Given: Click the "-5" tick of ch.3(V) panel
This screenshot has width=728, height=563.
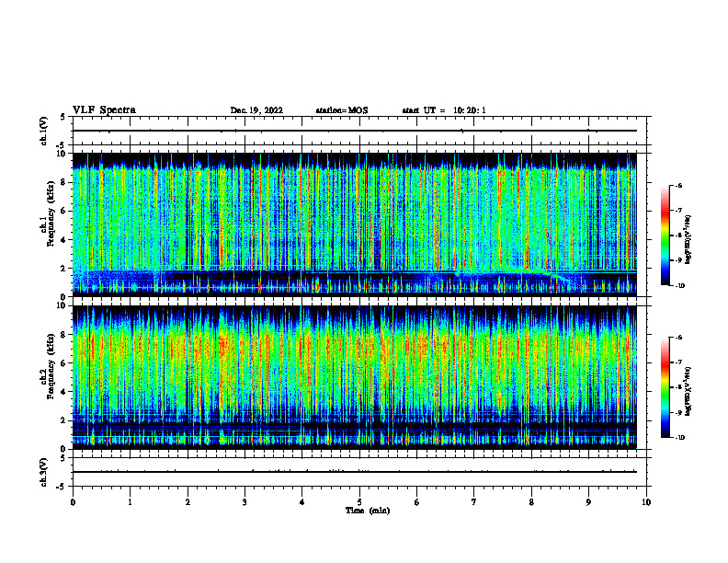Looking at the screenshot, I should pyautogui.click(x=62, y=487).
